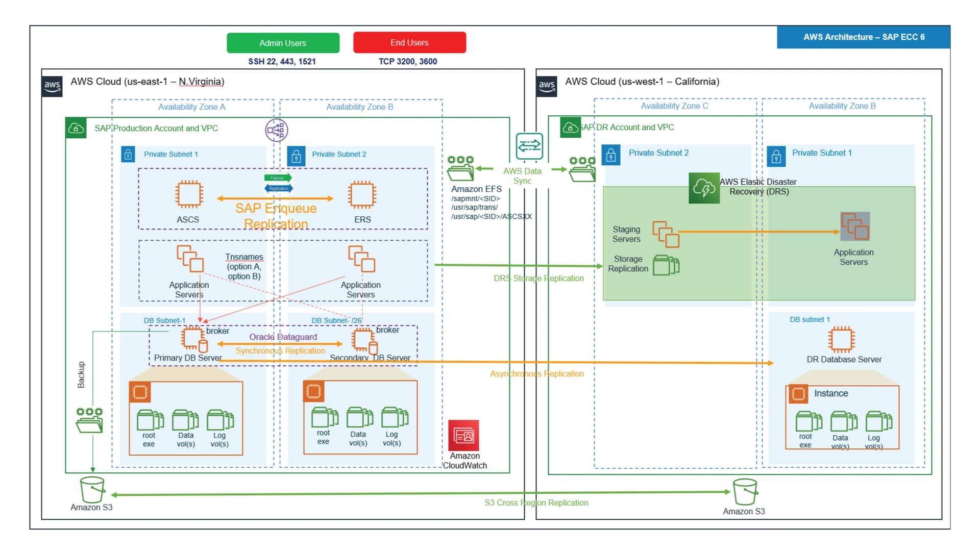Screen dimensions: 980x555
Task: Click the DR Instance chip icon
Action: (798, 394)
